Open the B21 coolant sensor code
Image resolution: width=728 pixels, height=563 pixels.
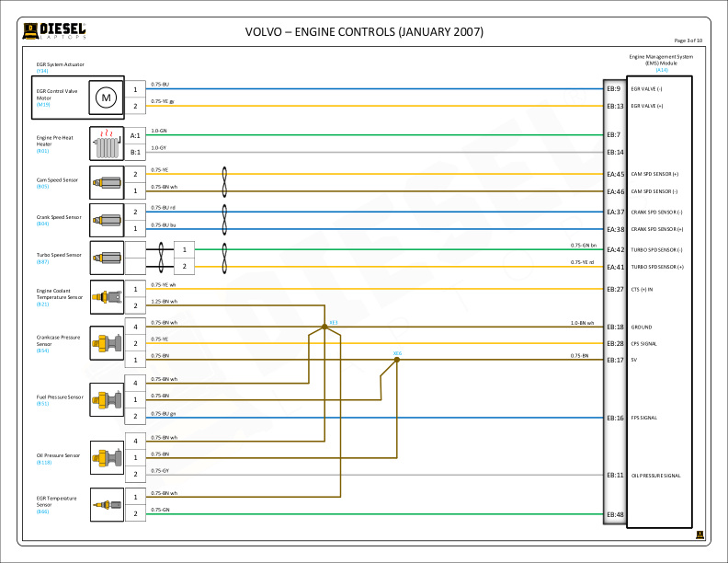coord(42,304)
